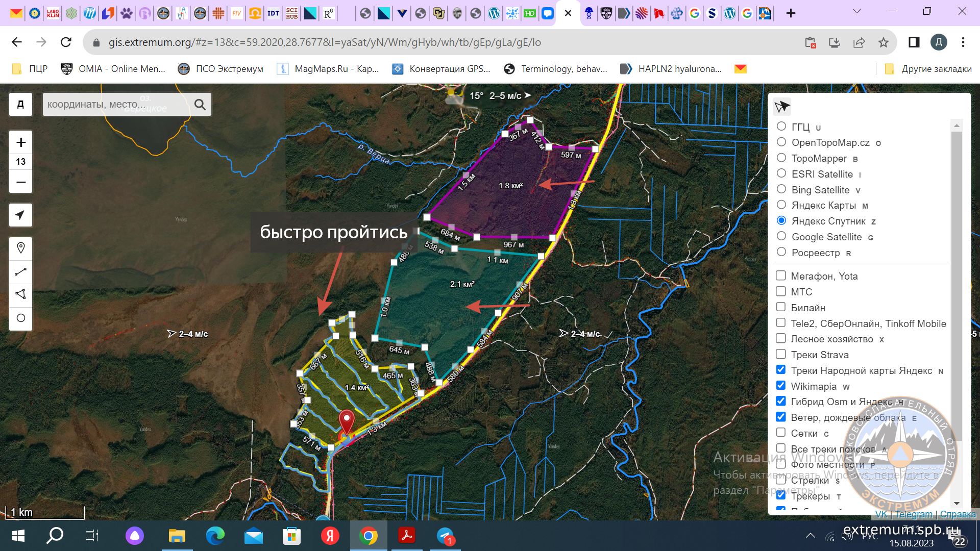Open browser tab list chevron
This screenshot has width=980, height=551.
click(x=857, y=12)
